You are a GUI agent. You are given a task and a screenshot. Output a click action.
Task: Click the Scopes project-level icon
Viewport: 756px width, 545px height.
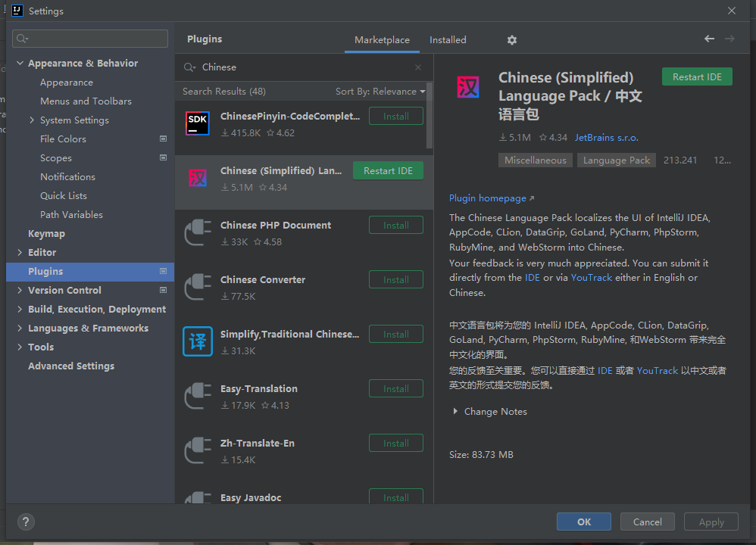[163, 157]
